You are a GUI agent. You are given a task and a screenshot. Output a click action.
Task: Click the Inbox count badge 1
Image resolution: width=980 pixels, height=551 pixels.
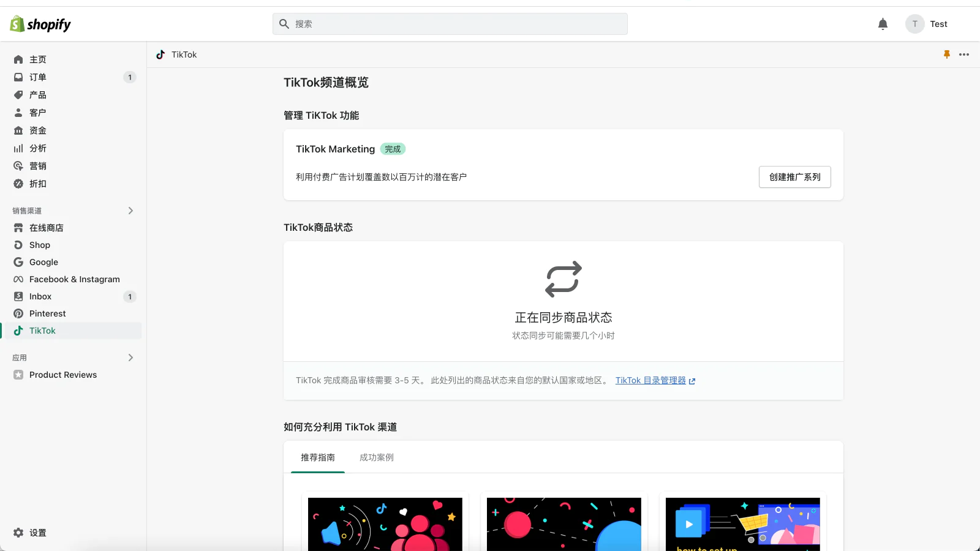pos(130,297)
